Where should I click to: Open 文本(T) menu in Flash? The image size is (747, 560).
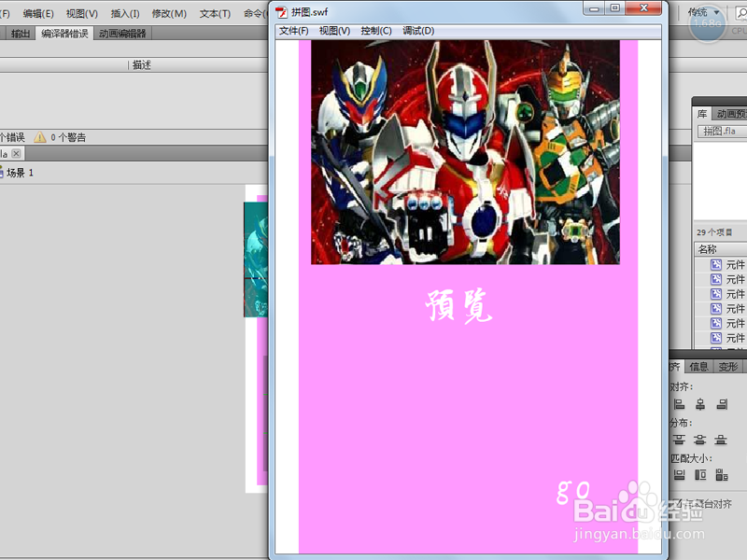[x=215, y=14]
